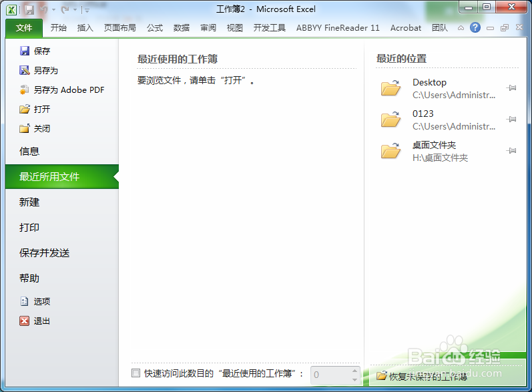Switch to the 公式 ribbon tab

(155, 28)
